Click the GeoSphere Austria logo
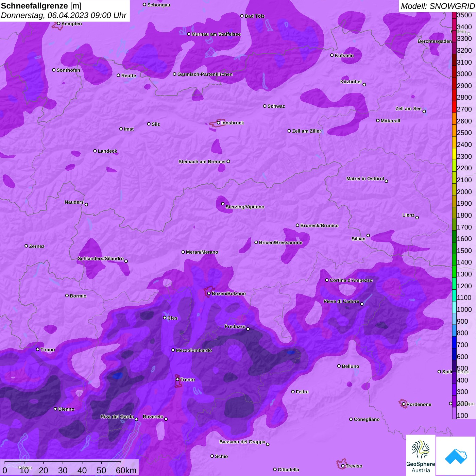The height and width of the screenshot is (476, 476). (421, 455)
